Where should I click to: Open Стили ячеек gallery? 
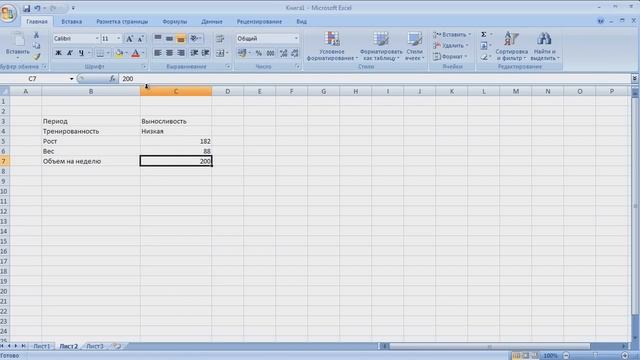(414, 46)
